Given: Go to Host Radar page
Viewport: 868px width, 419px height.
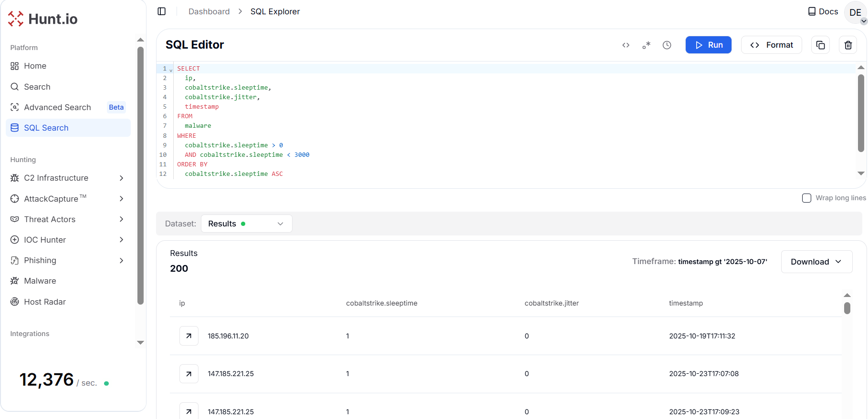Looking at the screenshot, I should coord(45,302).
